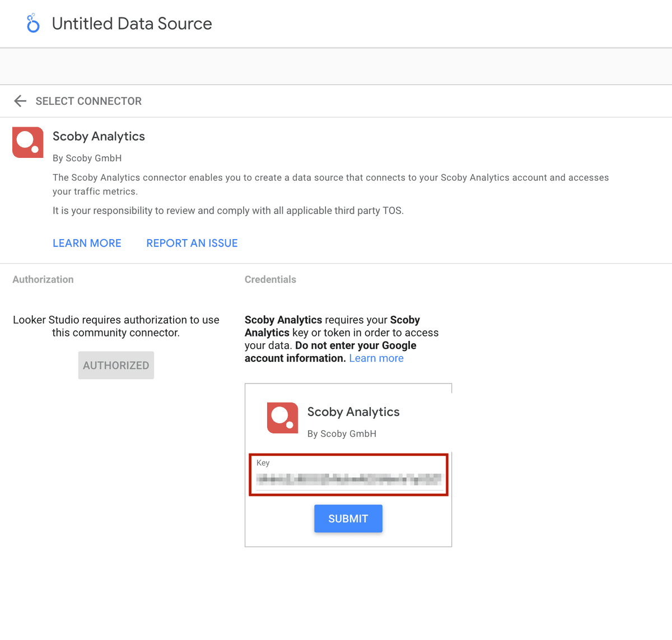Click the Authorization section label
The width and height of the screenshot is (672, 640).
[x=43, y=279]
